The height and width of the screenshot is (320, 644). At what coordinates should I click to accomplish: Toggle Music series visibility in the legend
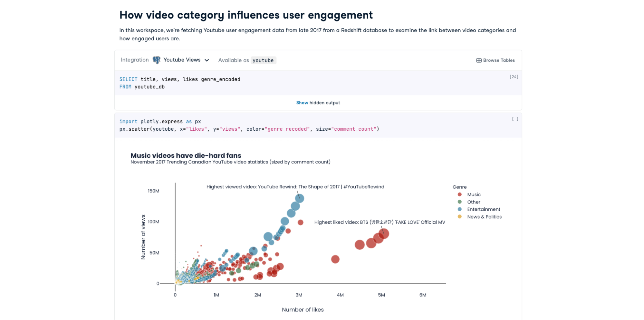(x=474, y=194)
